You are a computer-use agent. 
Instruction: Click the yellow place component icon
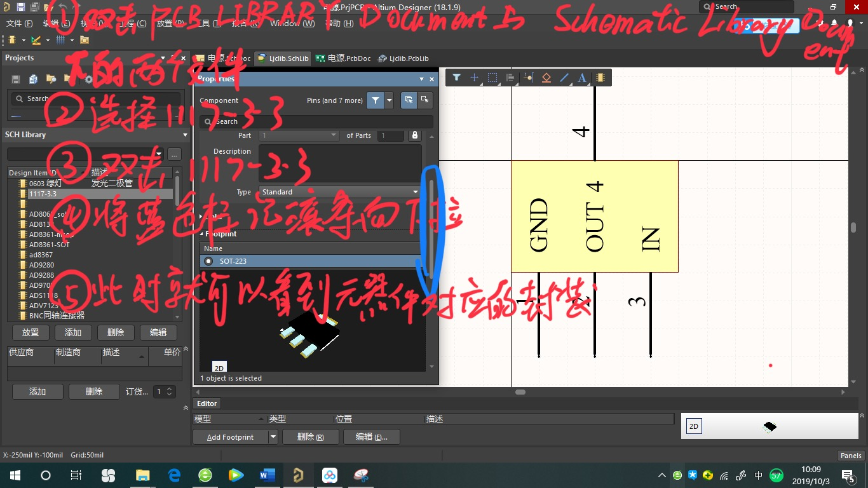point(600,78)
